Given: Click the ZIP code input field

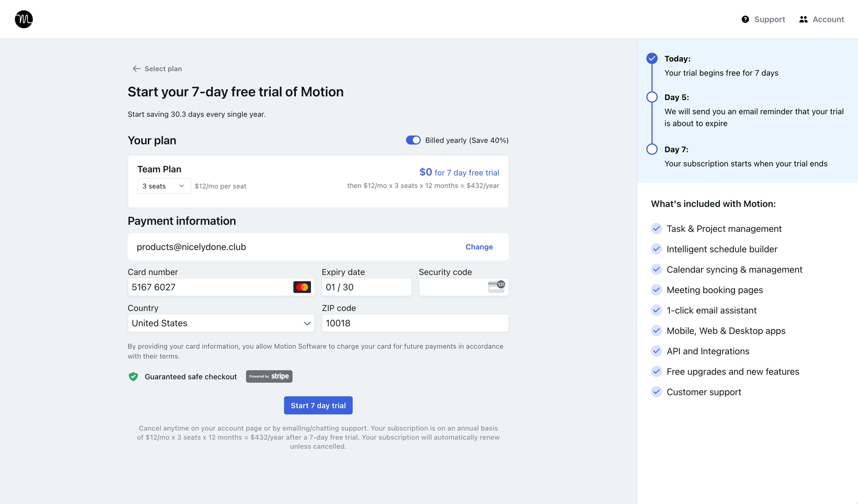Looking at the screenshot, I should (415, 323).
